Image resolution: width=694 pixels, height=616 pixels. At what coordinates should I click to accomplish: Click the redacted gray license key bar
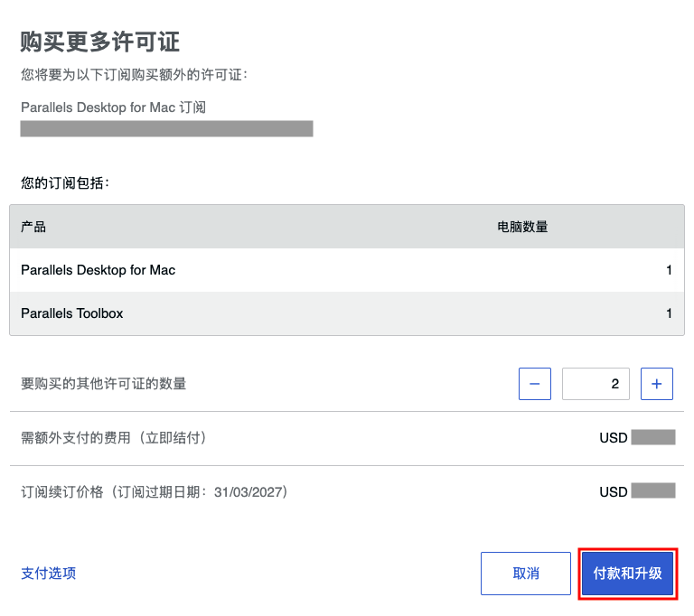tap(167, 129)
